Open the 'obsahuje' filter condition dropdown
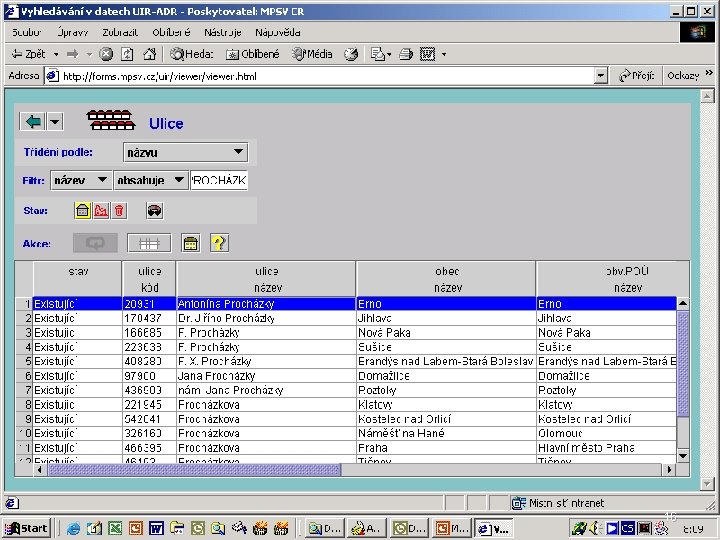This screenshot has width=720, height=540. [178, 180]
